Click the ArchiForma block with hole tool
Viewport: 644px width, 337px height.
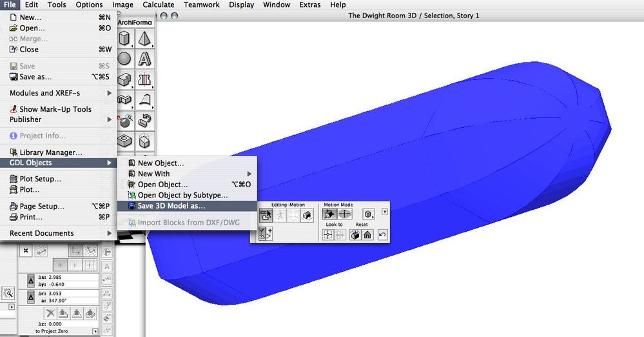pyautogui.click(x=125, y=141)
